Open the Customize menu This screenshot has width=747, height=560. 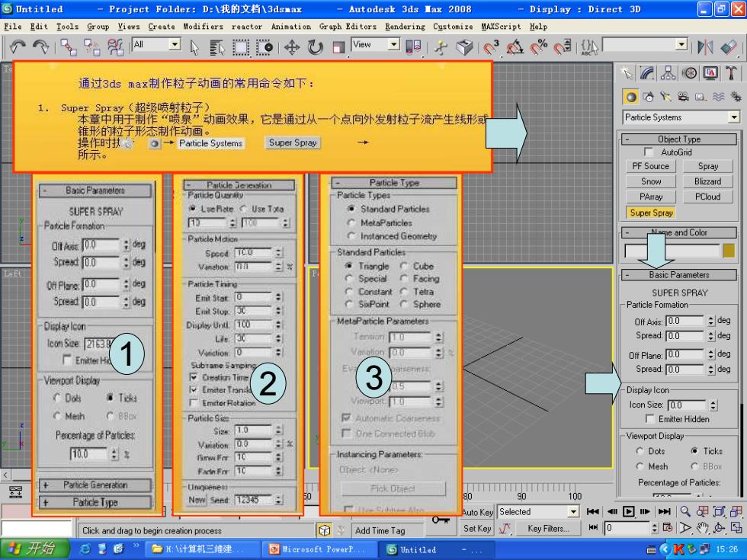pos(453,26)
